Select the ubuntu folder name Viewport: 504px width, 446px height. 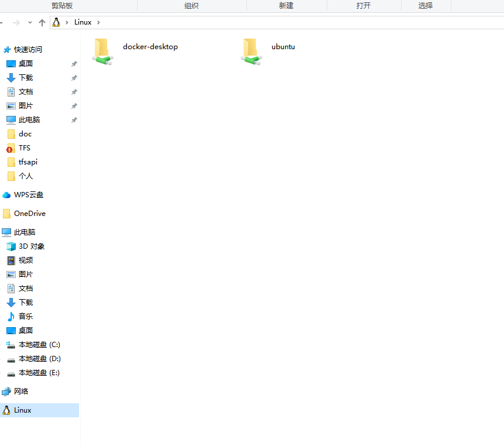pos(283,47)
